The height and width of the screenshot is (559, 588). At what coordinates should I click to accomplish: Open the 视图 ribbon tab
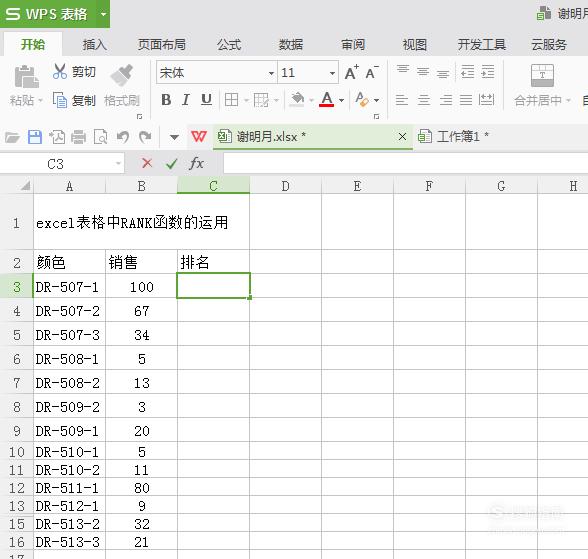(x=415, y=45)
